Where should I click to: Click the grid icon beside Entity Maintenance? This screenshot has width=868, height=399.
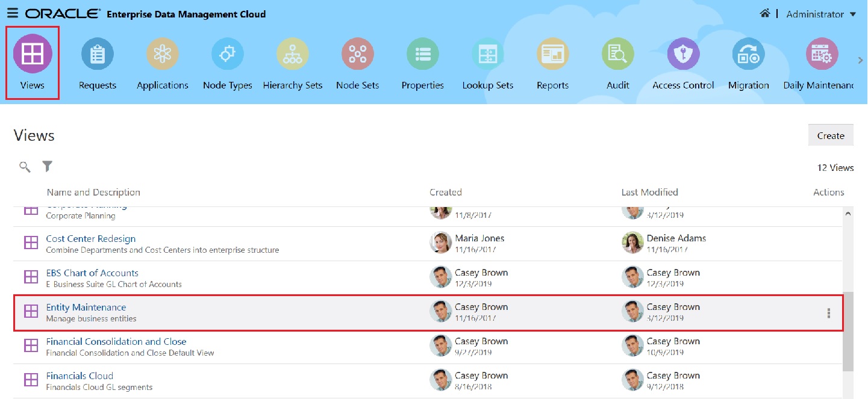coord(31,312)
